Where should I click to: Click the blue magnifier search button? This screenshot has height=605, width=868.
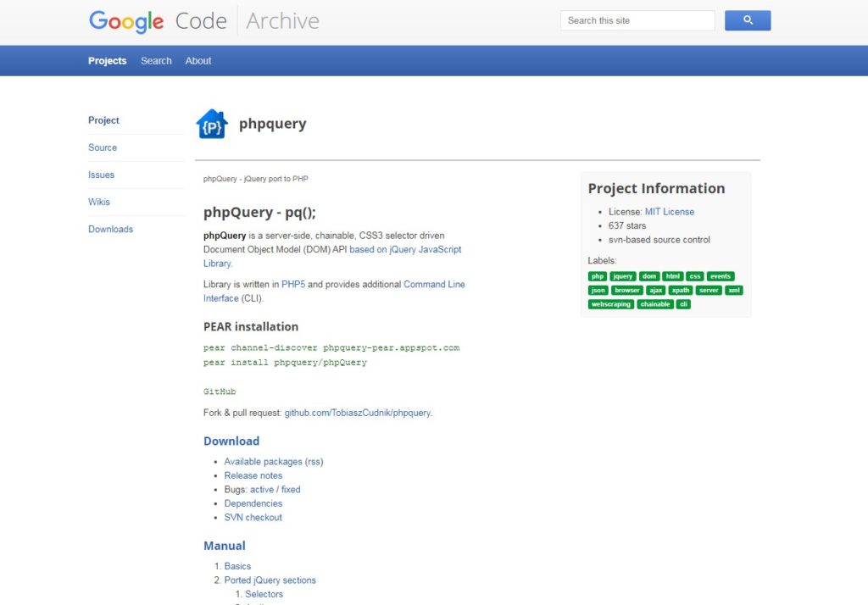pyautogui.click(x=747, y=20)
